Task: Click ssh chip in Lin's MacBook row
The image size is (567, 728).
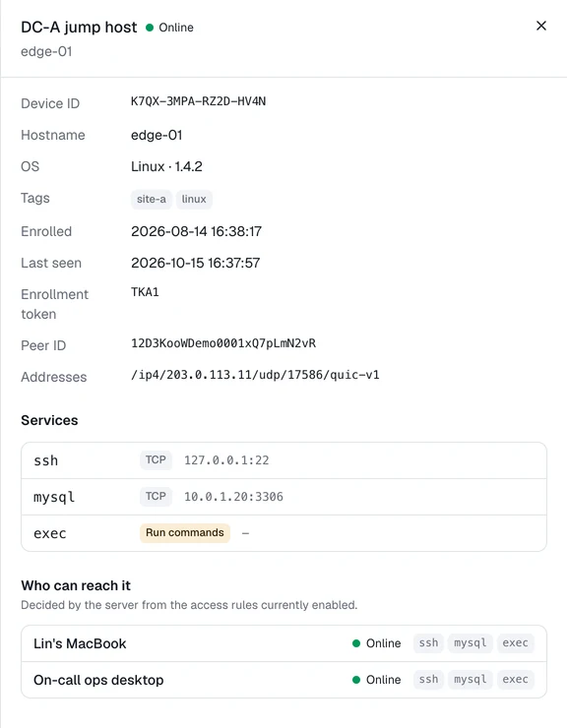Action: tap(428, 643)
